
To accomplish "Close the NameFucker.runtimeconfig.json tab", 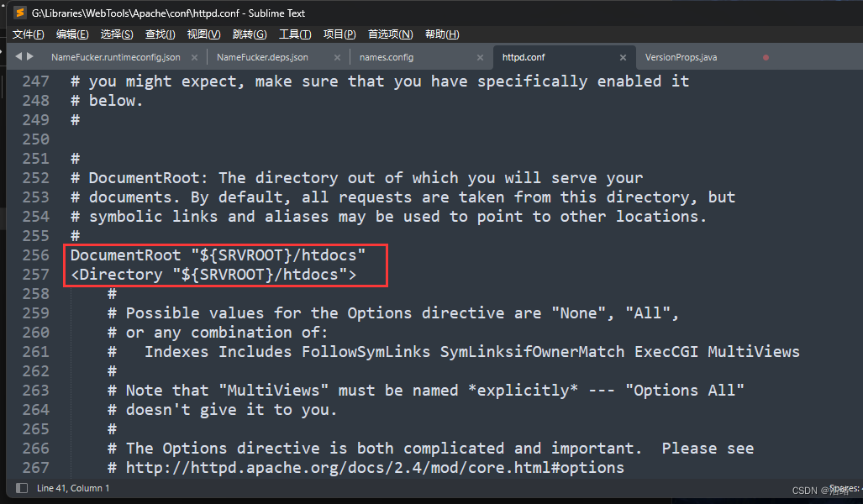I will pyautogui.click(x=194, y=58).
